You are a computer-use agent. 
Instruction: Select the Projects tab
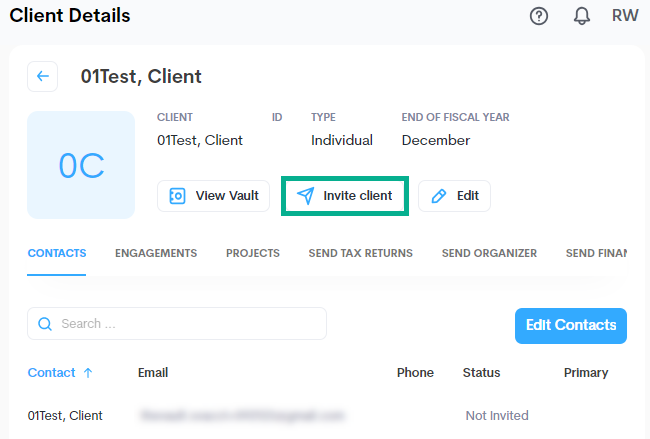pos(253,253)
